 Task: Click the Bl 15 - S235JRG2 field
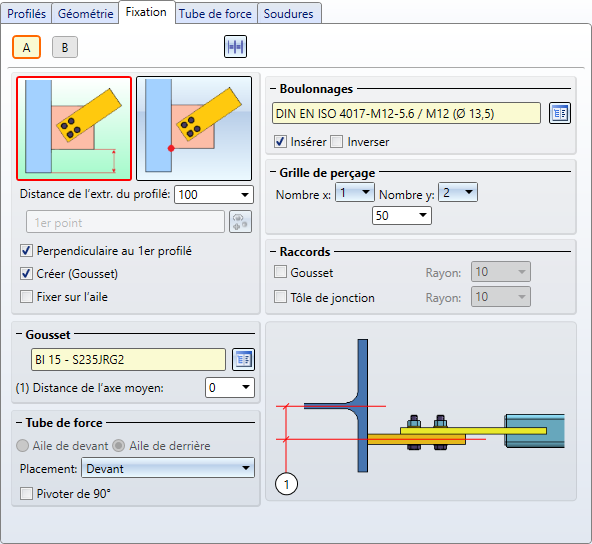tap(128, 359)
